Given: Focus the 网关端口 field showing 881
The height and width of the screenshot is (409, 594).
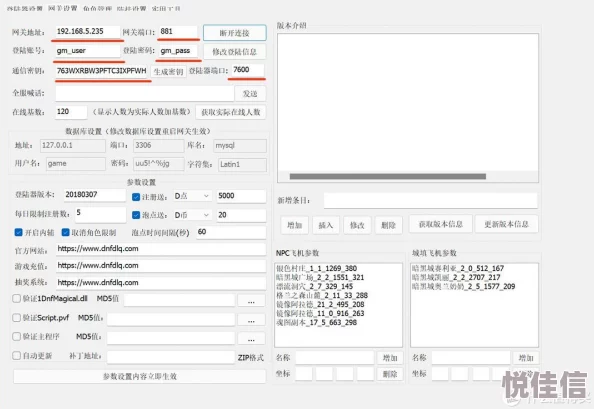Looking at the screenshot, I should pos(178,31).
